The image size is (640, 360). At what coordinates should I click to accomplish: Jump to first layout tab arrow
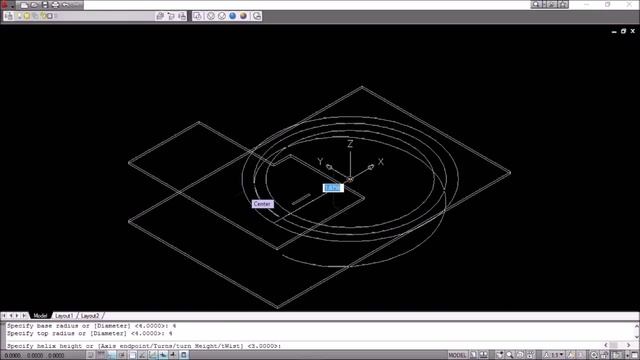(x=4, y=316)
